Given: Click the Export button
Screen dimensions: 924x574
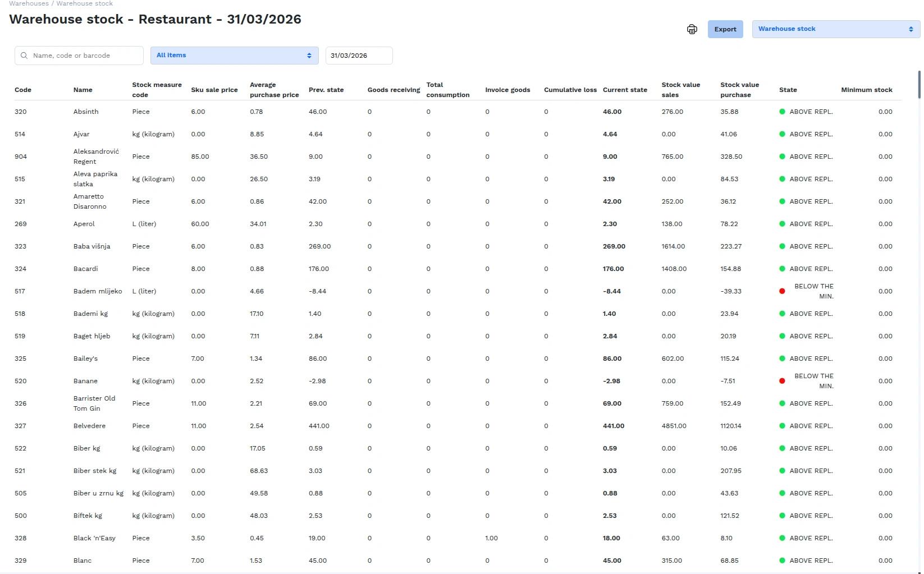Looking at the screenshot, I should pyautogui.click(x=725, y=29).
